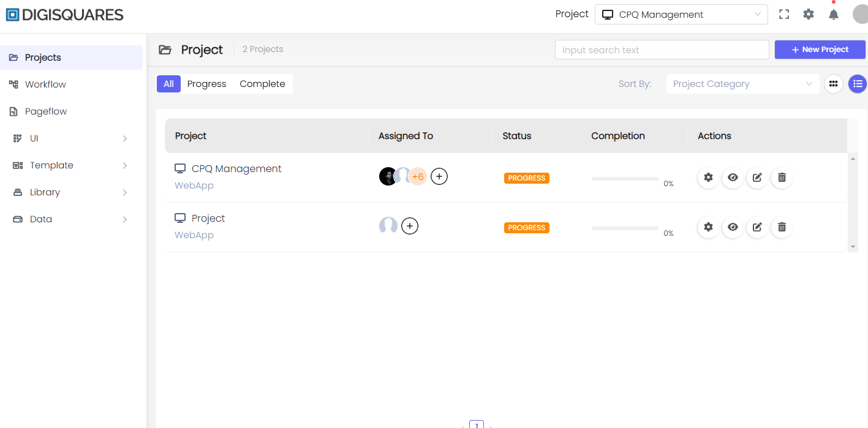
Task: Open the CPQ Management project selector dropdown
Action: 681,15
